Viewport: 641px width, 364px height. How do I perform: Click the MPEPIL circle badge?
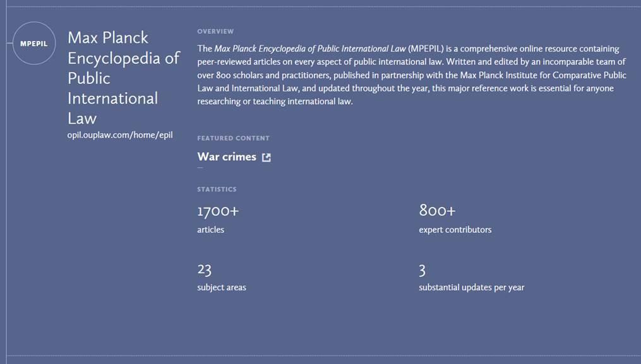[x=34, y=44]
